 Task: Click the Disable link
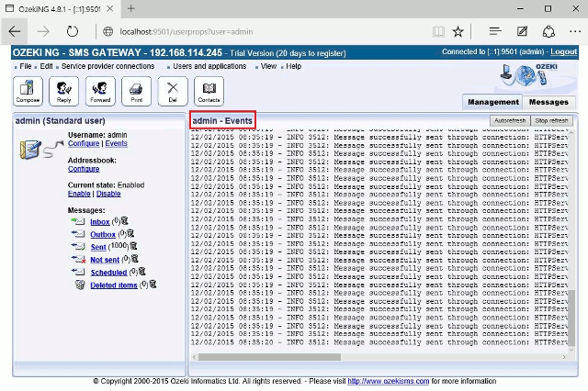point(108,194)
